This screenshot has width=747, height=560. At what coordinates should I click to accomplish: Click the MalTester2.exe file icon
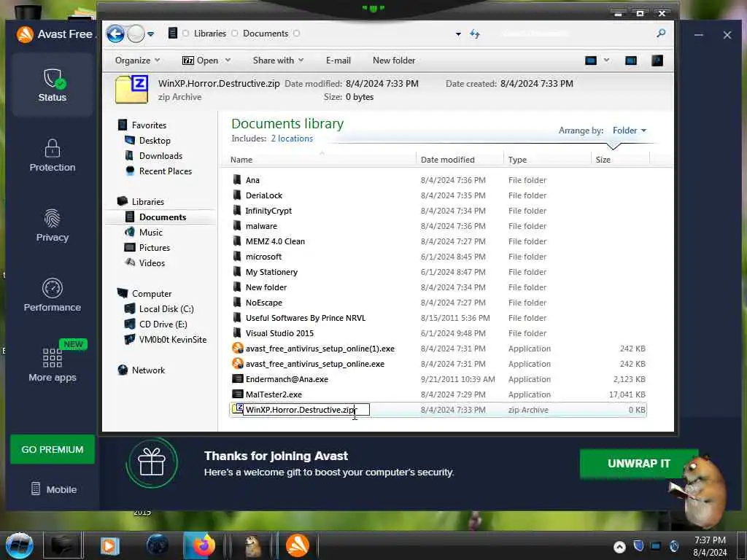pos(237,394)
